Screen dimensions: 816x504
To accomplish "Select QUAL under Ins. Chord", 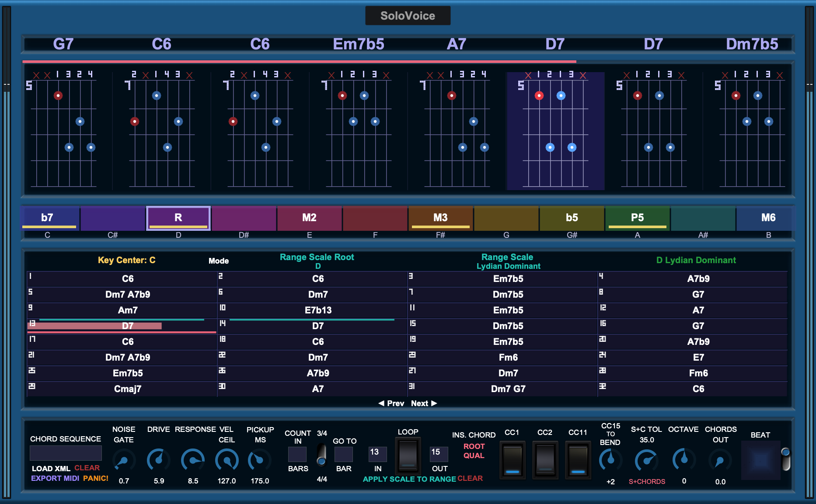I will [x=474, y=455].
